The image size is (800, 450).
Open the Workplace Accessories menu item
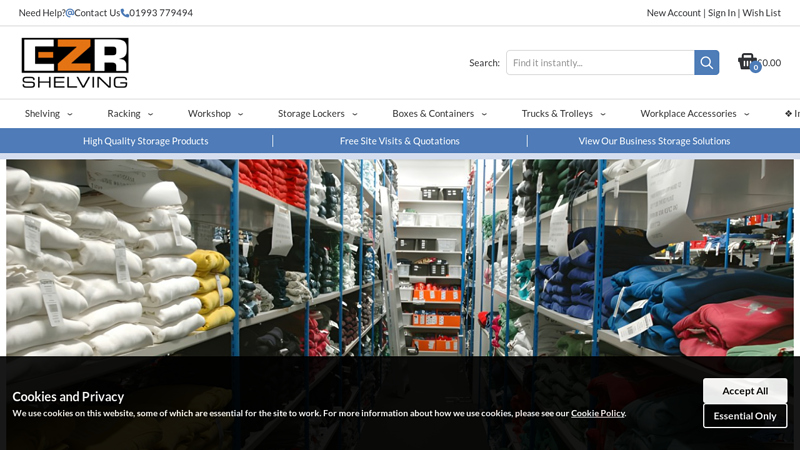point(688,114)
